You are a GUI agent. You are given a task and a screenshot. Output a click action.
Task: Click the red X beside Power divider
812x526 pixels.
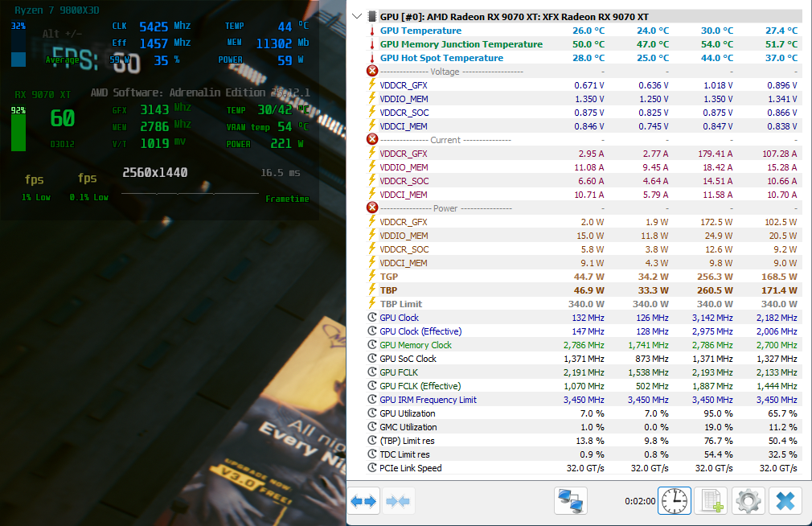[x=371, y=208]
